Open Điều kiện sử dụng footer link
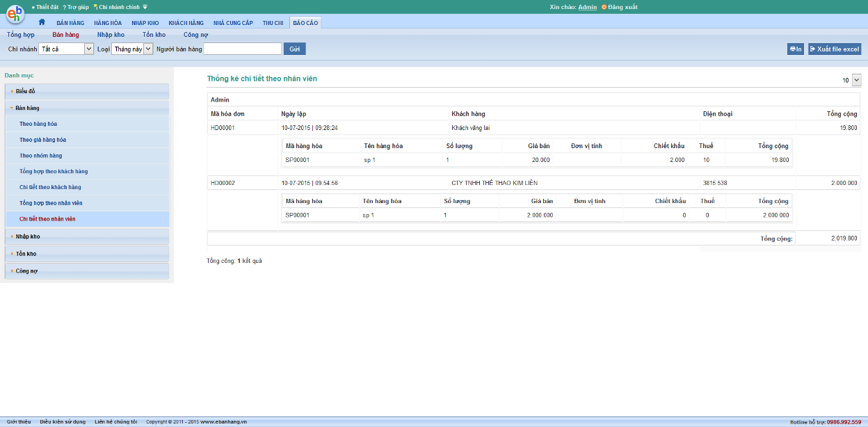This screenshot has width=868, height=427. [63, 422]
